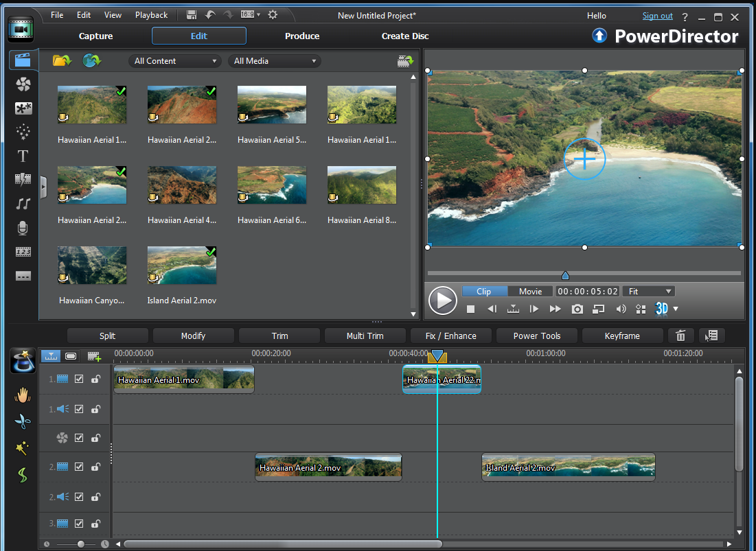The height and width of the screenshot is (551, 756).
Task: Click the download media globe icon
Action: [x=91, y=60]
